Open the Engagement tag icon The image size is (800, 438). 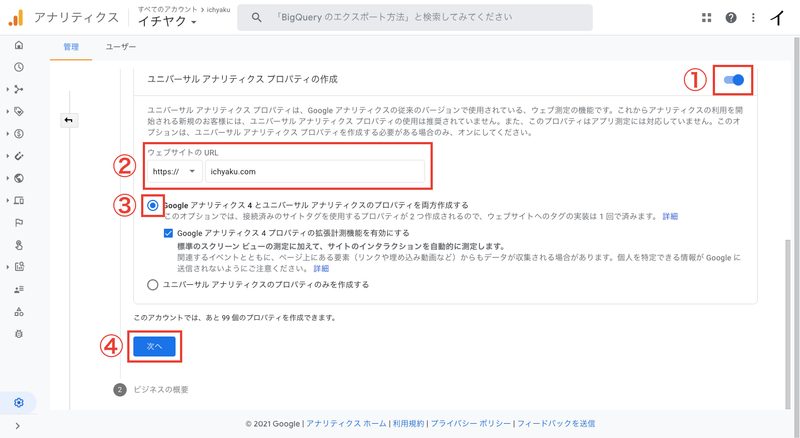click(19, 111)
